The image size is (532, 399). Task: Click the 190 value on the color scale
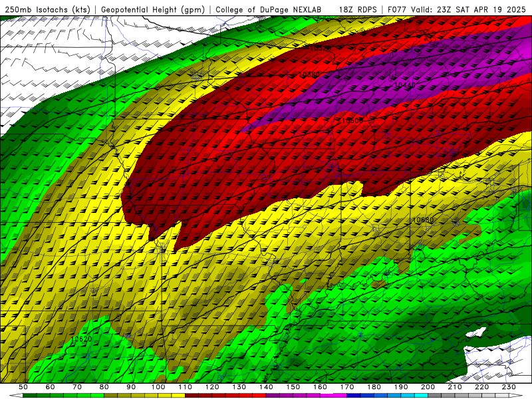pos(401,387)
